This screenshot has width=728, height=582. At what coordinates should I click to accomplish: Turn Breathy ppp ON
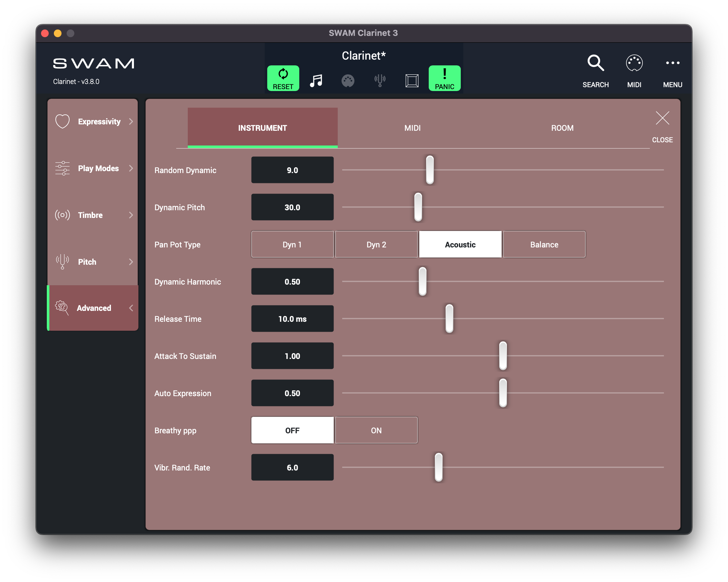[376, 430]
